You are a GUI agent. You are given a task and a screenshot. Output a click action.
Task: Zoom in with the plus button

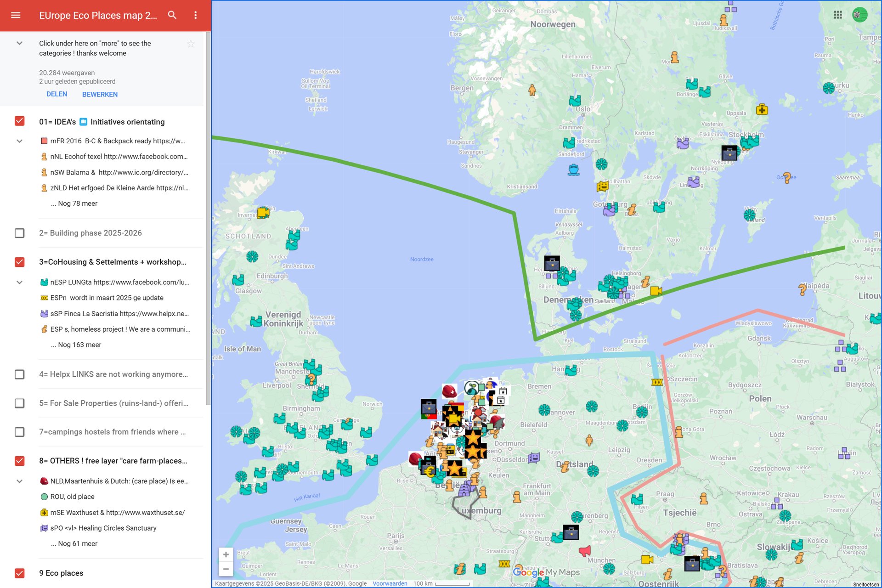point(226,554)
